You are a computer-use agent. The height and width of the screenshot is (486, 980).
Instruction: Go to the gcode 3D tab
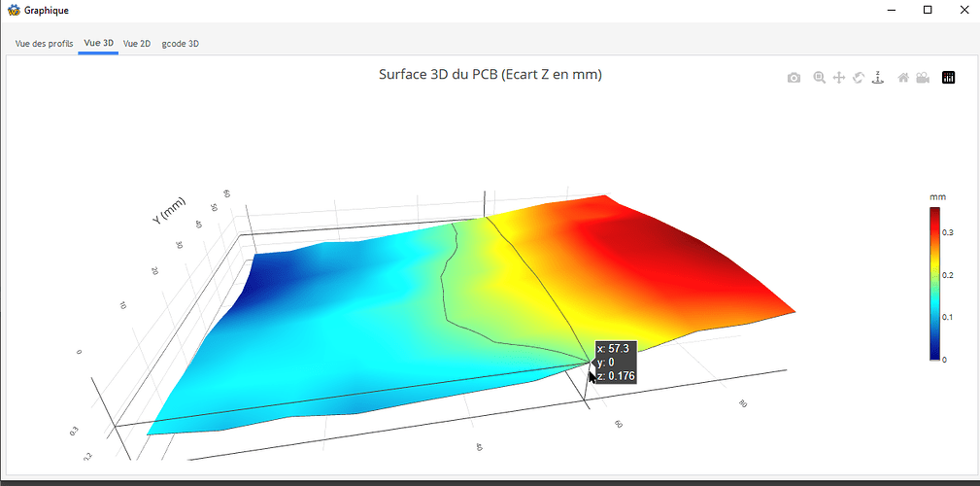(x=180, y=44)
